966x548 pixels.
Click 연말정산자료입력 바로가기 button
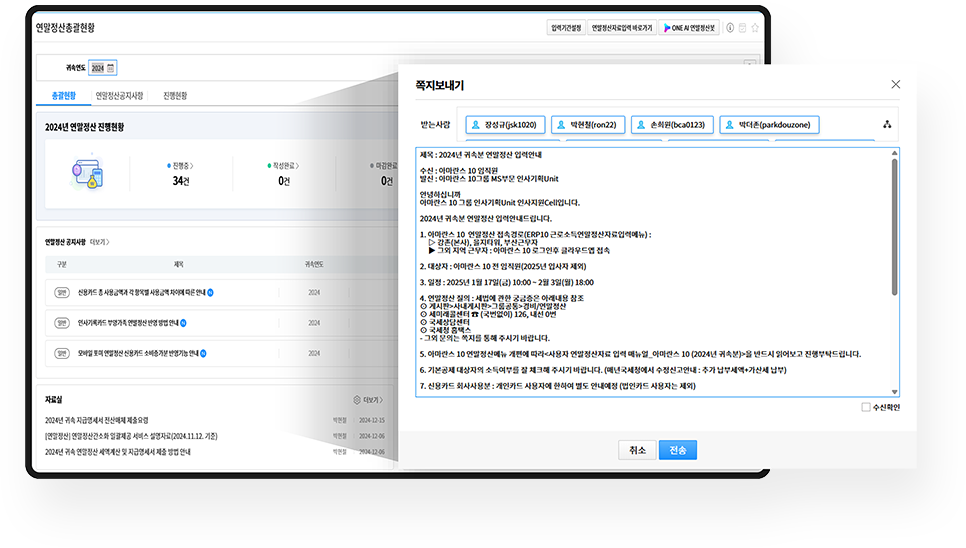pyautogui.click(x=622, y=28)
